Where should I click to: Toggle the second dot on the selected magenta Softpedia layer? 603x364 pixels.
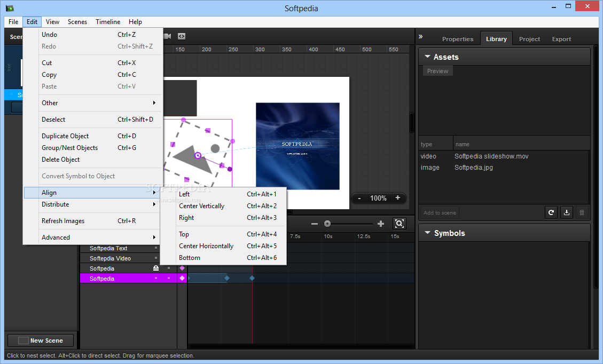[x=168, y=278]
